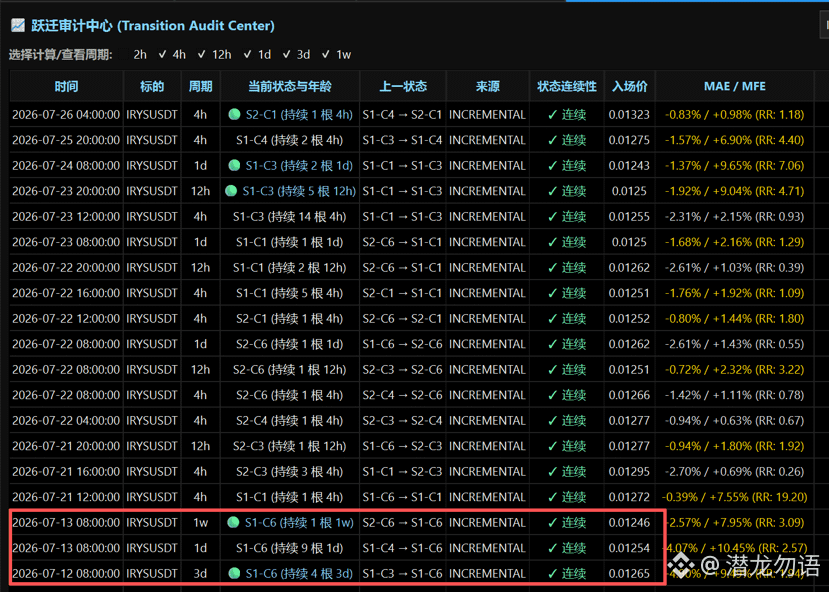Select the S2-C3 (持续 3 根 4h) cell
Viewport: 829px width, 592px height.
[x=290, y=471]
